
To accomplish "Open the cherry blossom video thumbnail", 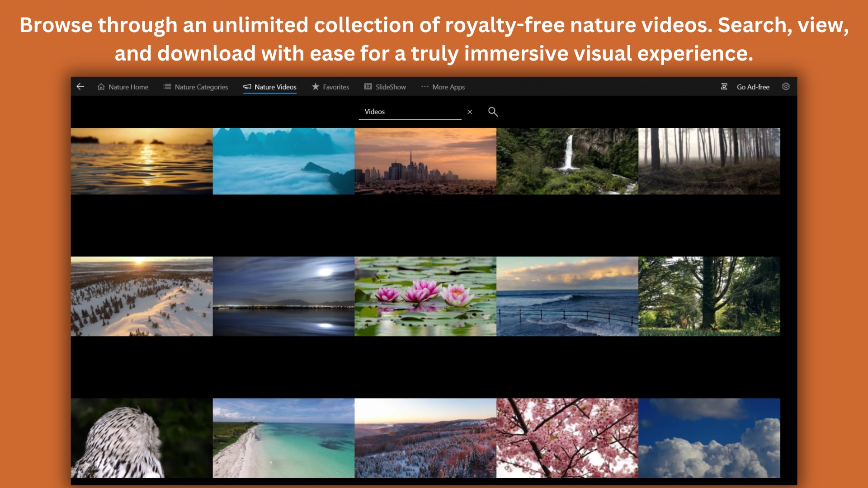I will coord(567,437).
